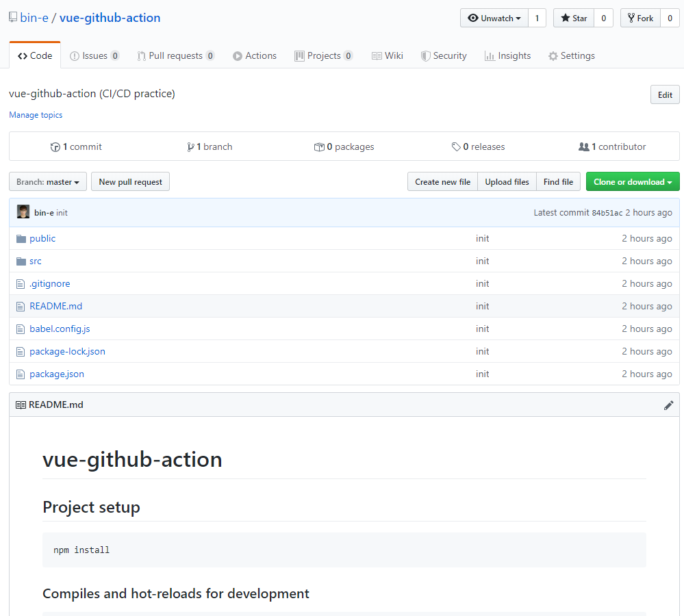Click Create new file button
Viewport: 684px width, 616px height.
[442, 182]
